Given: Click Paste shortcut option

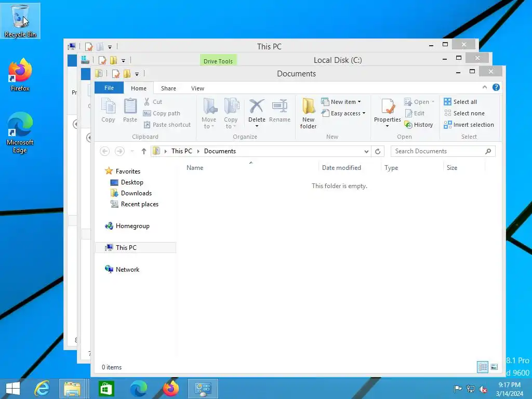Looking at the screenshot, I should [x=167, y=125].
